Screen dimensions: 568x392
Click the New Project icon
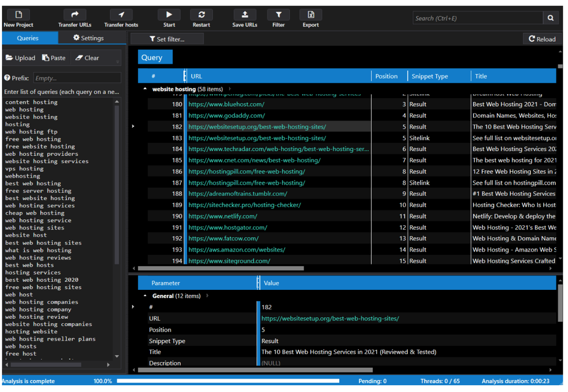(19, 15)
